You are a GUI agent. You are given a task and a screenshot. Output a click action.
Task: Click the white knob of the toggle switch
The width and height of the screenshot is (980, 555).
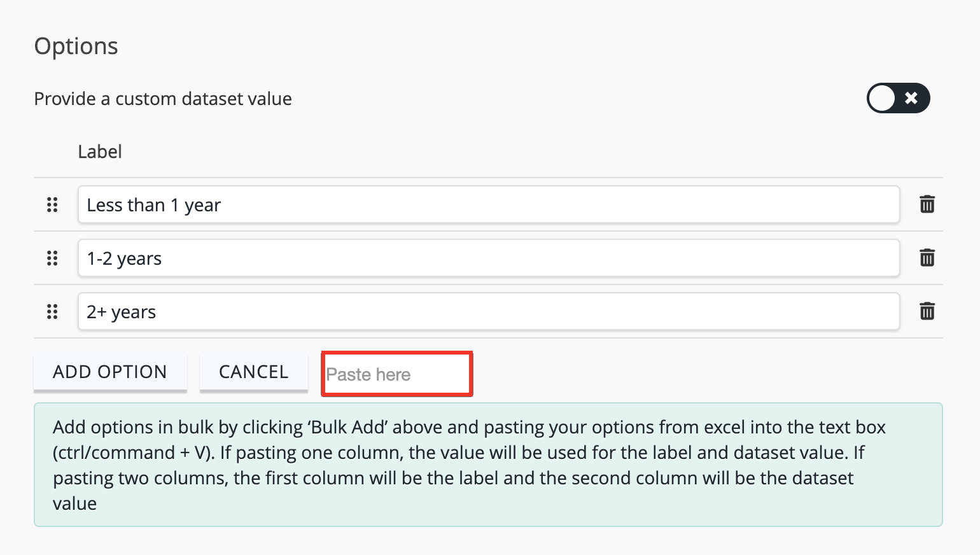(883, 99)
